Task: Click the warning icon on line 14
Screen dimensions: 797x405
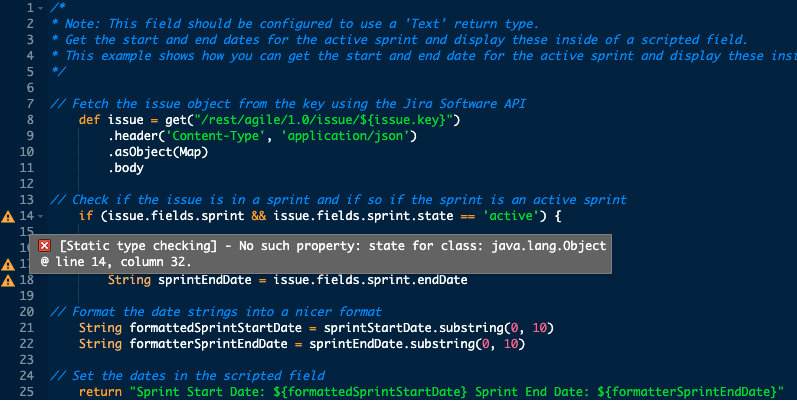Action: (x=8, y=217)
